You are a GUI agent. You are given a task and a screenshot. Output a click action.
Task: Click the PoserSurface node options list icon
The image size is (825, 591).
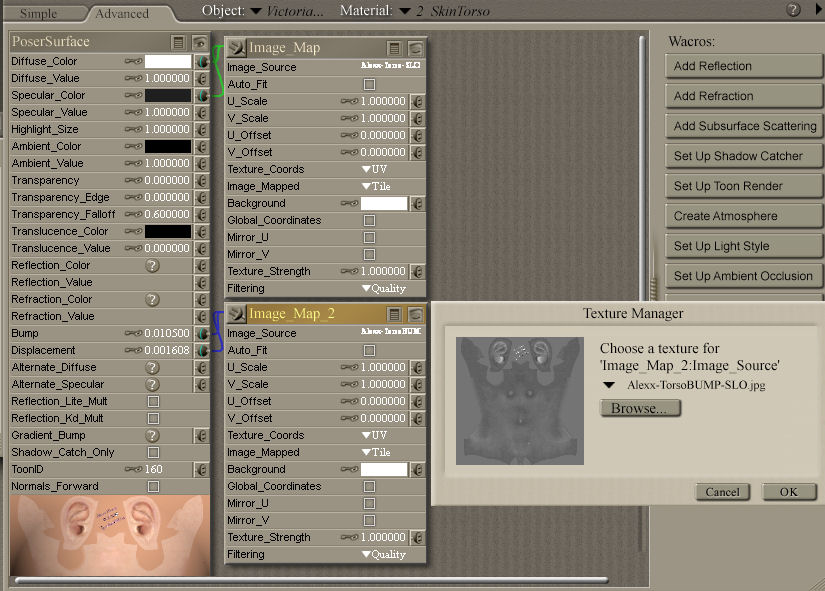pyautogui.click(x=179, y=42)
